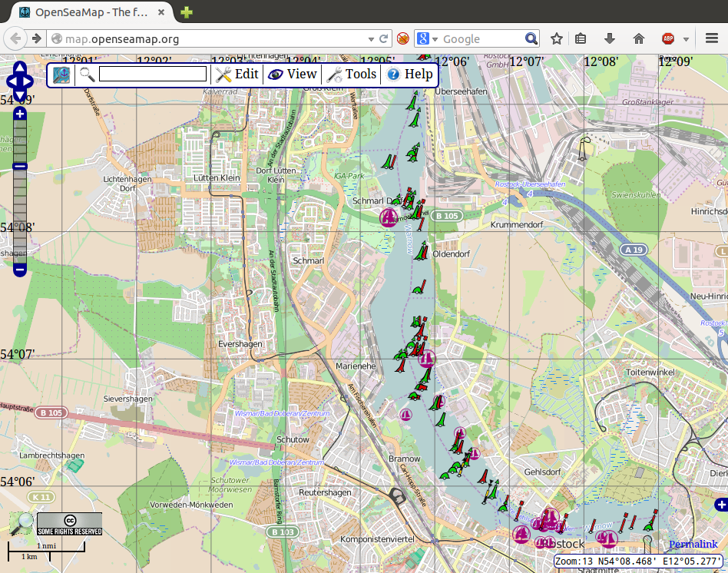Open the Permalink link
Viewport: 728px width, 573px height.
(x=693, y=545)
